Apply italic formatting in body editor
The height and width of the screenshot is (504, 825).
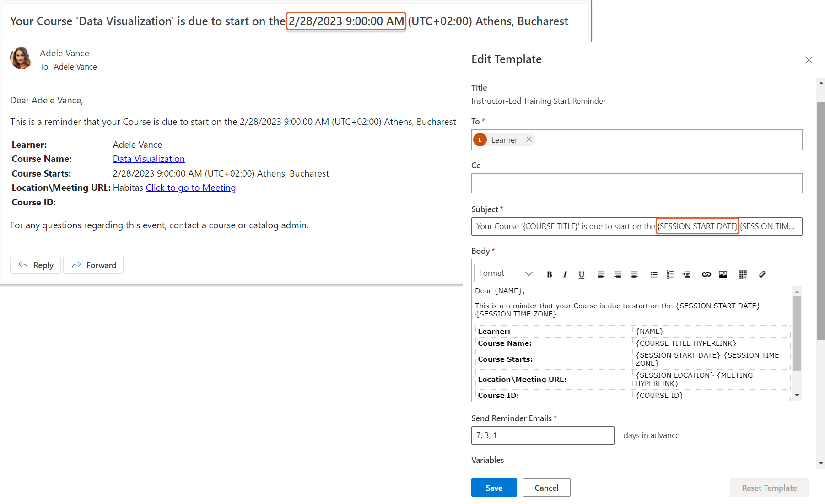click(565, 274)
